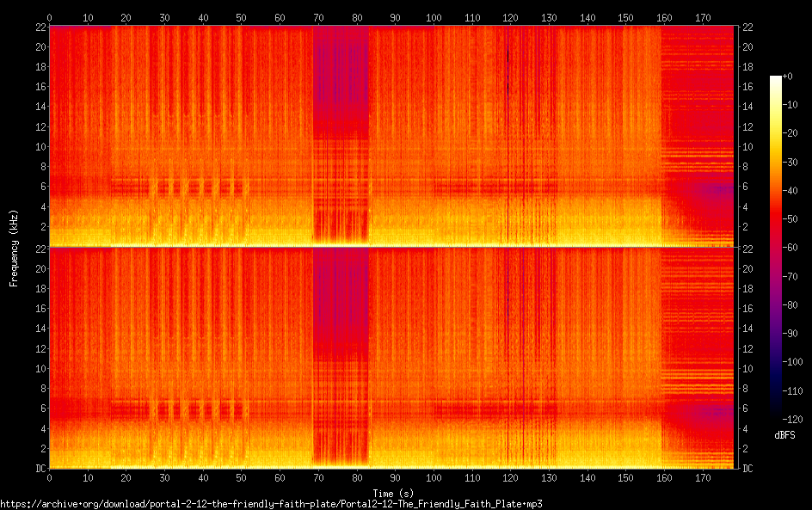The width and height of the screenshot is (812, 510).
Task: Click the -120 label at the color scale bottom
Action: [792, 419]
